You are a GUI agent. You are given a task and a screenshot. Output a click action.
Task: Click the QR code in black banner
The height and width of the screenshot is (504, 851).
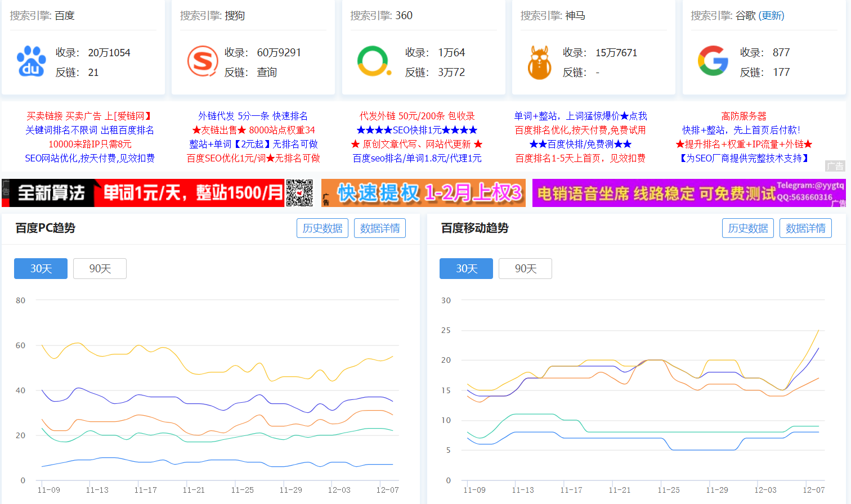pos(299,193)
